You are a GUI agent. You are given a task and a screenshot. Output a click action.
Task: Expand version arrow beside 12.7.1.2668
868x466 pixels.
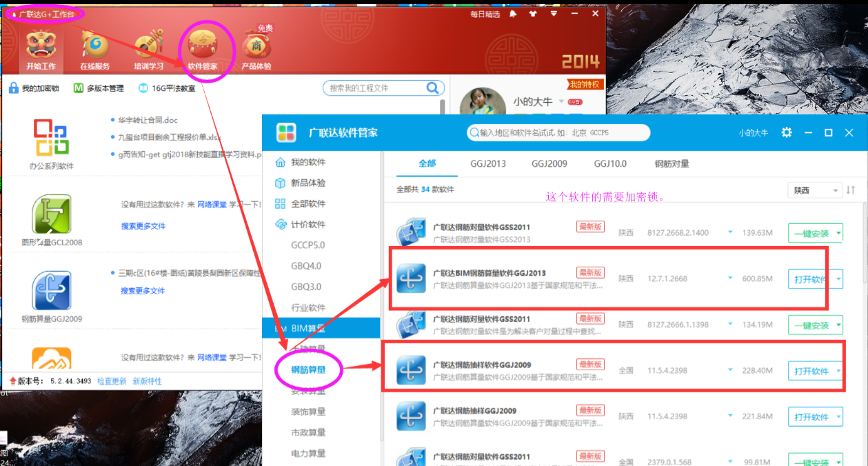click(730, 278)
